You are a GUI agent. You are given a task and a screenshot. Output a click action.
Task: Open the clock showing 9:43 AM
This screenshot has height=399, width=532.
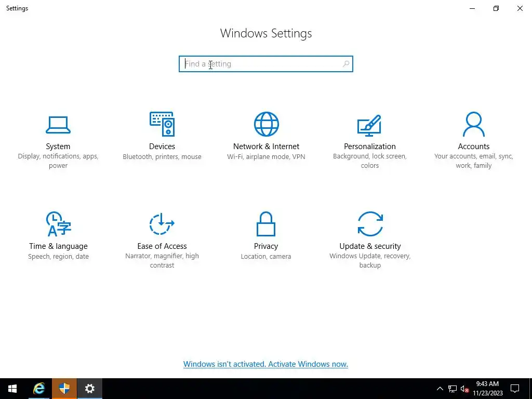tap(487, 389)
